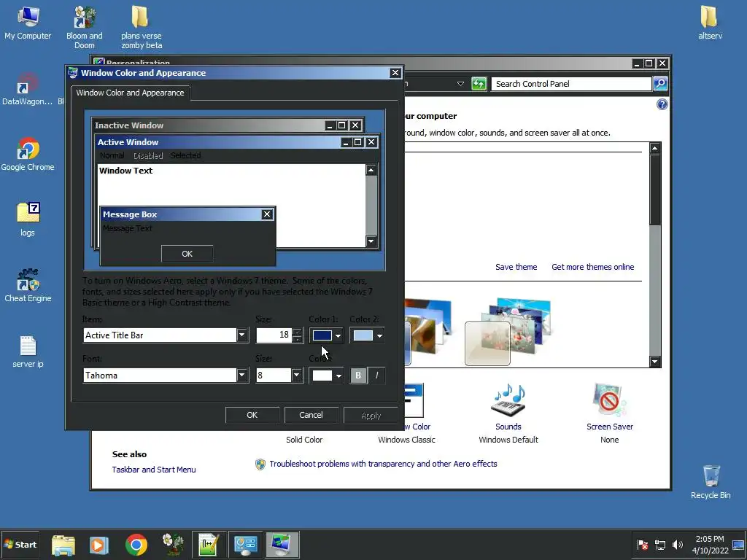Toggle italic font button
This screenshot has height=560, width=747.
(376, 376)
